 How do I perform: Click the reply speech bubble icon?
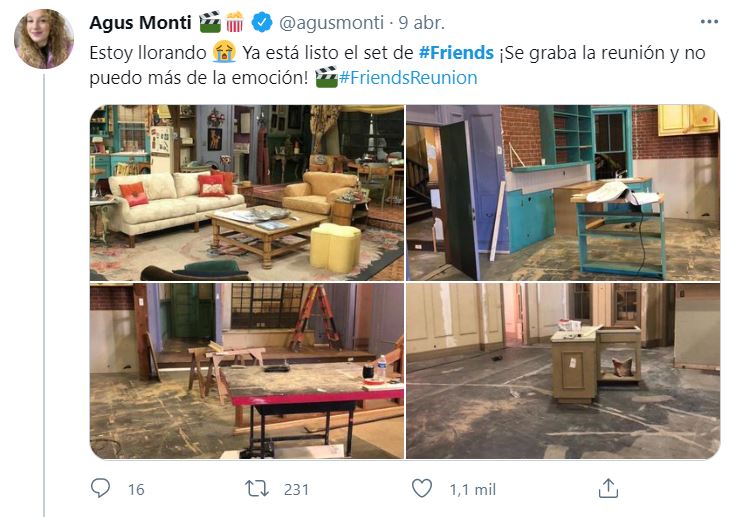coord(100,488)
